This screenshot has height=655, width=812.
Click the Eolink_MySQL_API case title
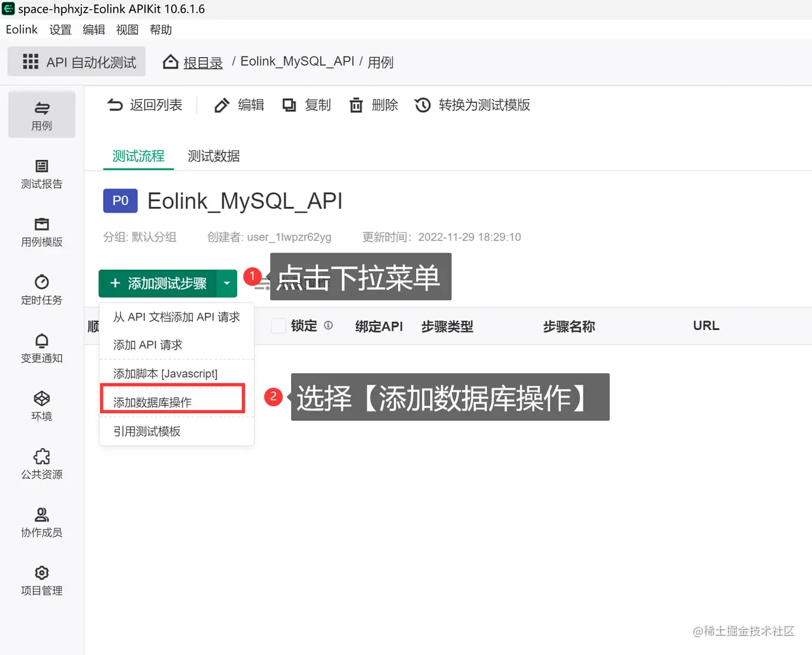(245, 201)
